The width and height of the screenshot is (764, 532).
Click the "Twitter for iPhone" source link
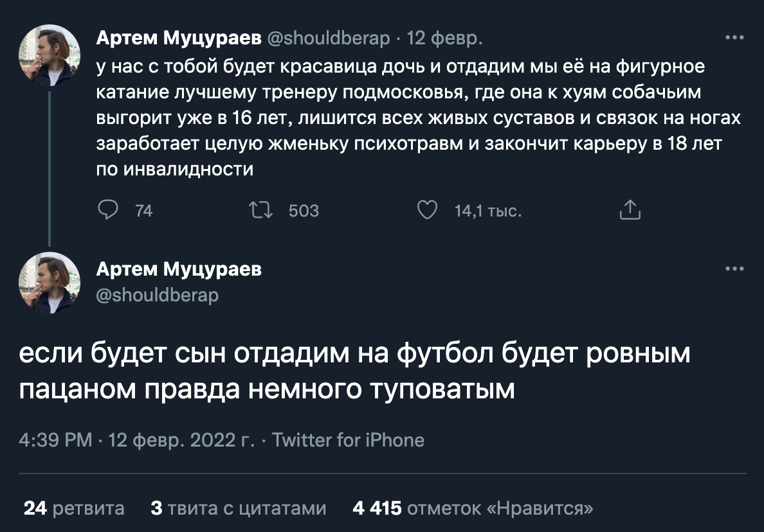[x=348, y=440]
